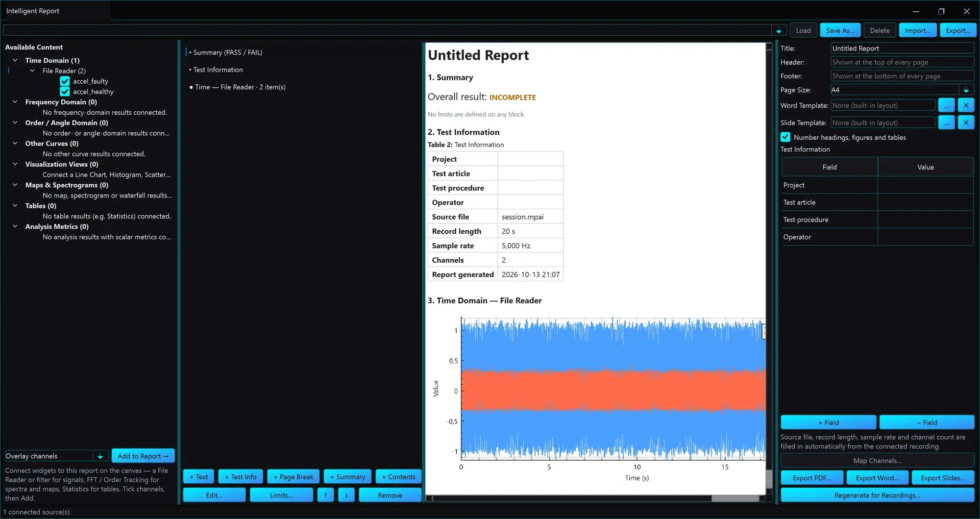Image resolution: width=980 pixels, height=519 pixels.
Task: Browse for a Slide Template file
Action: (946, 123)
